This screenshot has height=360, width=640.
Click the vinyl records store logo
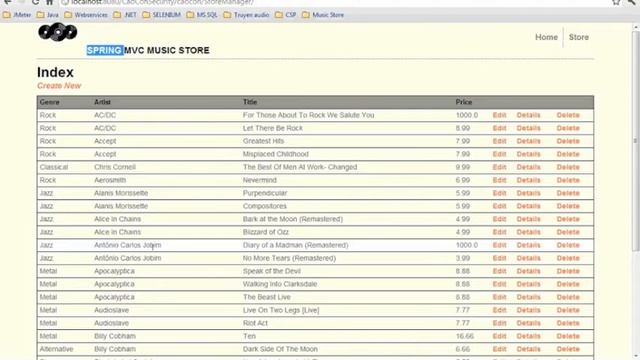58,32
